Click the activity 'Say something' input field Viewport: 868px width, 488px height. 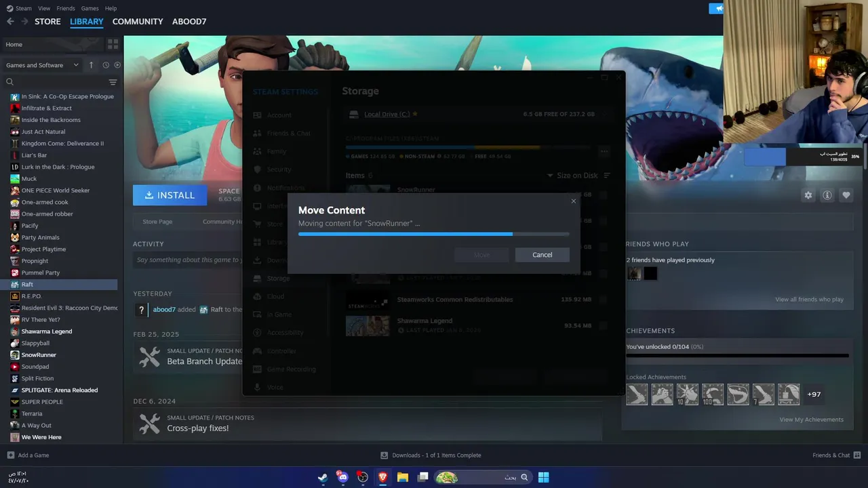[x=188, y=260]
